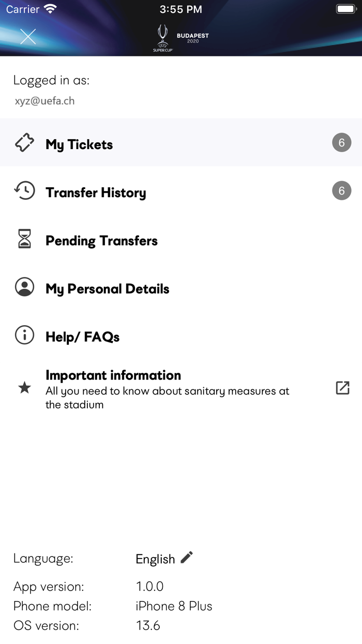The image size is (362, 644).
Task: Select the My Personal Details profile icon
Action: click(24, 287)
